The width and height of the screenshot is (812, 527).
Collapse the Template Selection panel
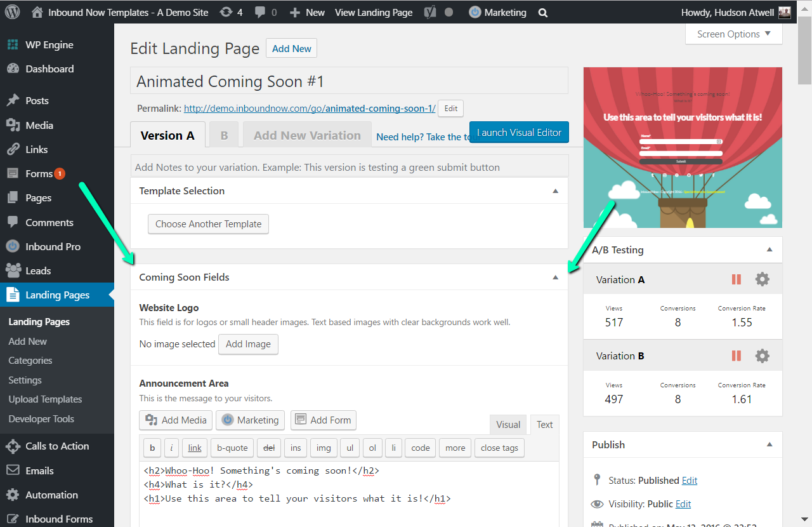pos(555,191)
